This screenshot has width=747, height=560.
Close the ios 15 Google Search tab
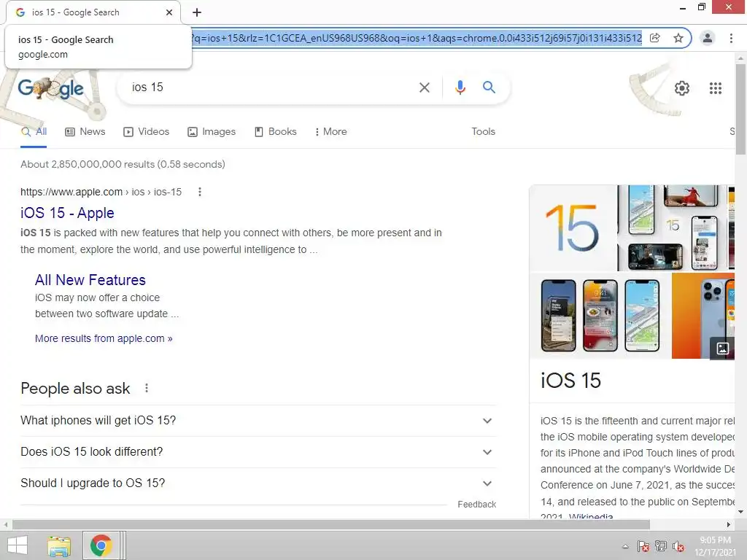pos(169,12)
